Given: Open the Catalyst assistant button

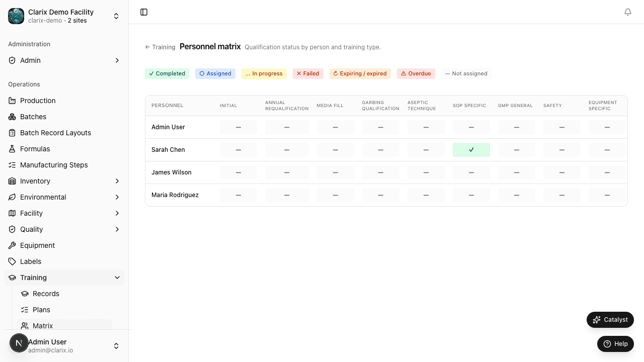Looking at the screenshot, I should [610, 320].
